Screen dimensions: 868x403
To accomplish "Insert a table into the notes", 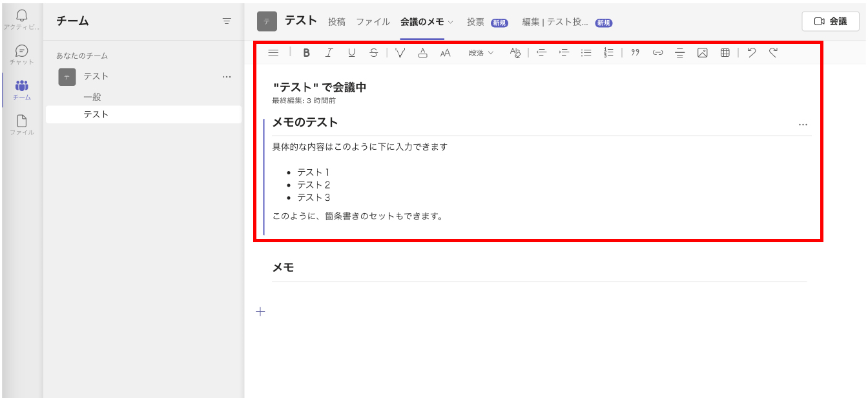I will point(725,53).
